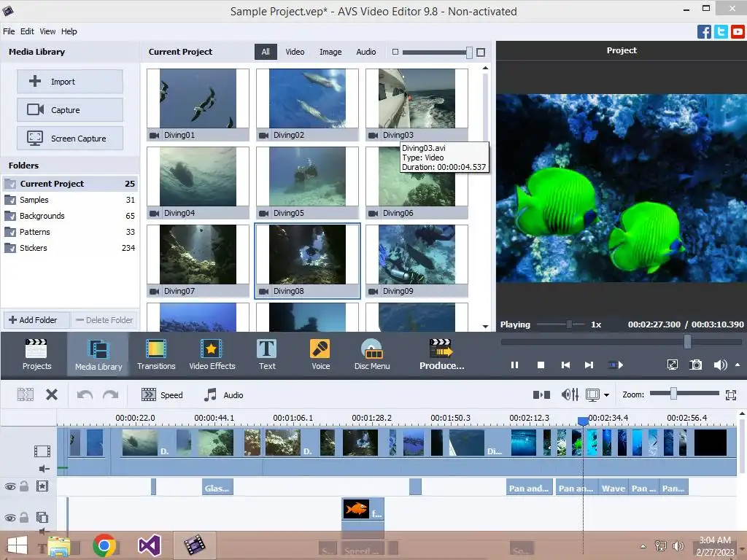Open the View menu
This screenshot has height=560, width=747.
click(47, 31)
